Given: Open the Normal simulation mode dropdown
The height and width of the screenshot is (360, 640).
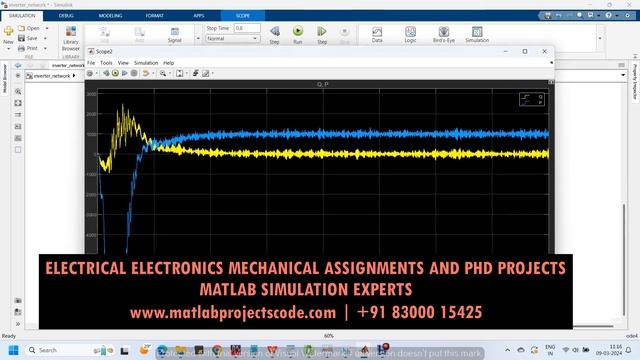Looking at the screenshot, I should coord(233,38).
